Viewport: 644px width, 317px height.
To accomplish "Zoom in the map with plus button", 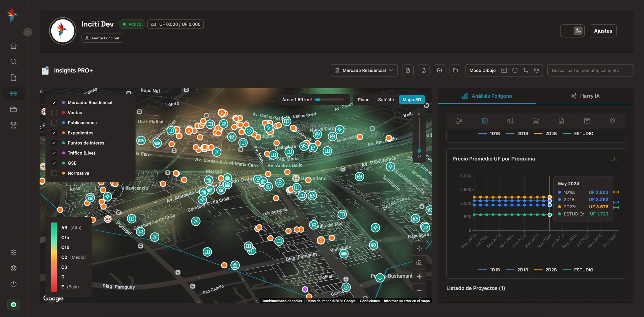I will [419, 276].
